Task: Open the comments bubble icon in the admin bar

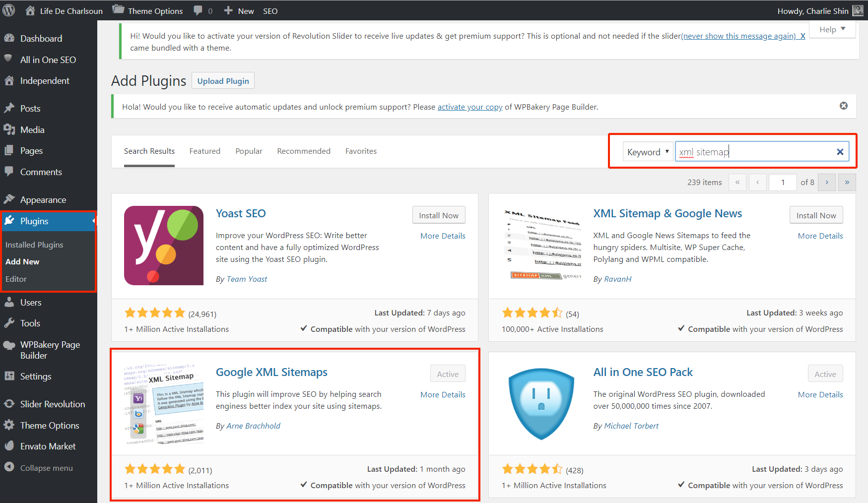Action: click(x=198, y=10)
